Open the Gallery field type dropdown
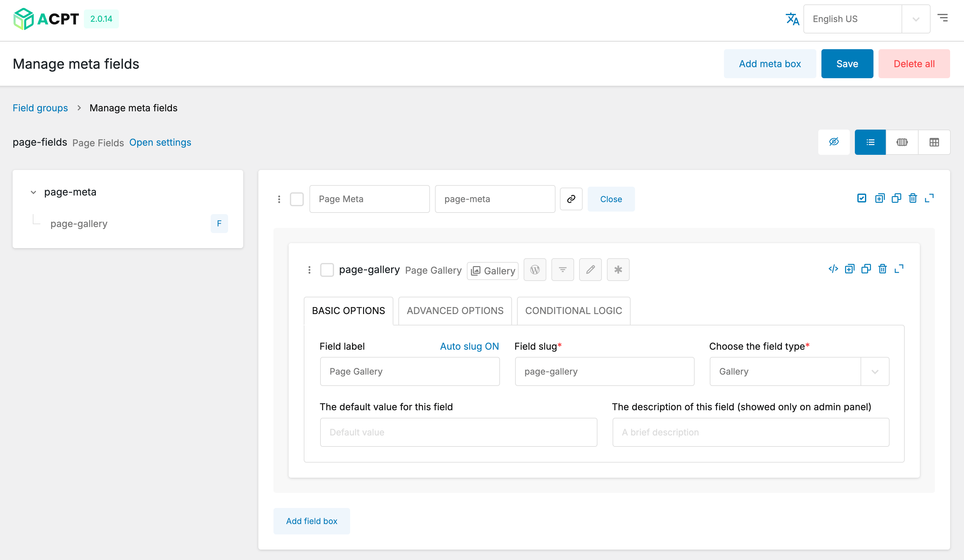The image size is (964, 560). [x=799, y=371]
